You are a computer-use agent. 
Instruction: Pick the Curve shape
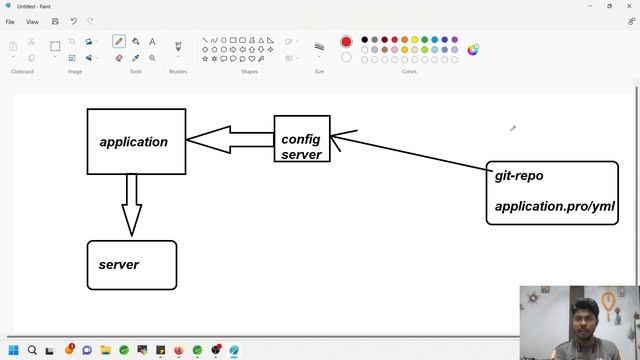tap(214, 40)
